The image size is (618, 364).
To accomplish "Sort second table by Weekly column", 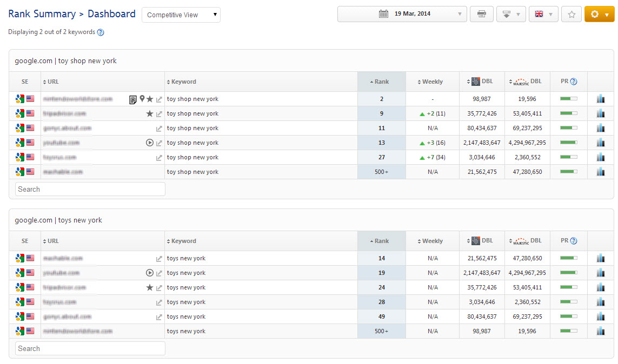I will point(432,241).
